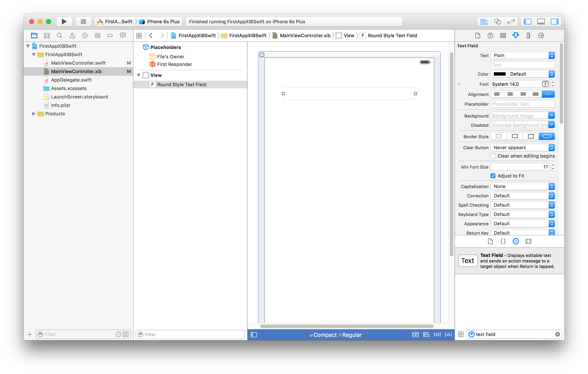Uncheck Adjust to Fit
Screen dimensions: 588x374
coord(493,176)
